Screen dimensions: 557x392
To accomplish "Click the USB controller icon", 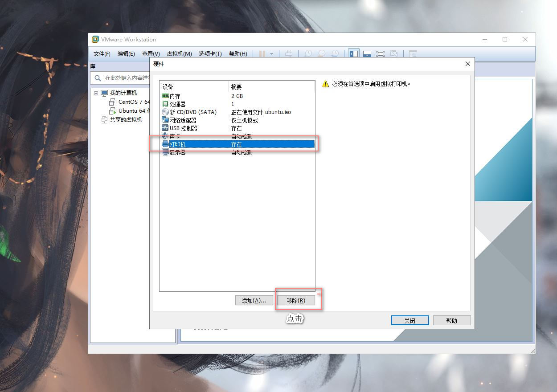I will (165, 128).
